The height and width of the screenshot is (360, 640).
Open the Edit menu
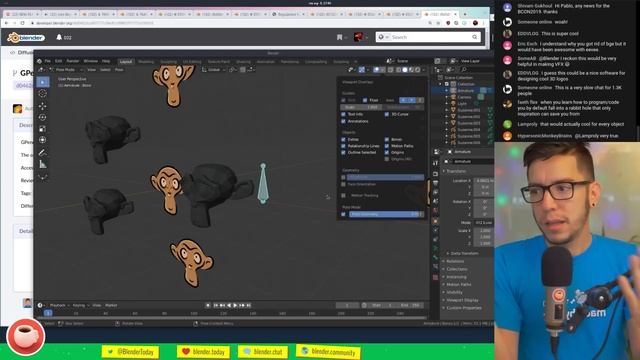tap(59, 61)
